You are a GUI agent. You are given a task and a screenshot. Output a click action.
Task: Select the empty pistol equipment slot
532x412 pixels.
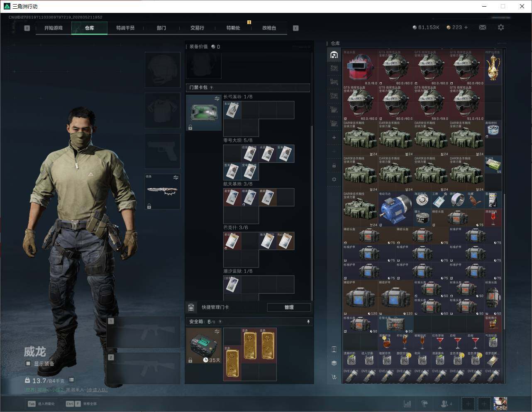[162, 151]
